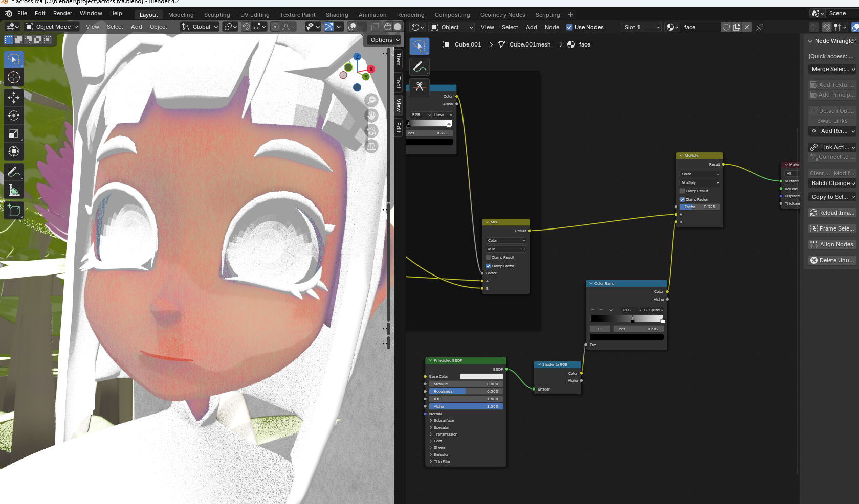Select the Move tool in viewport toolbar
The image size is (859, 504).
click(x=14, y=98)
